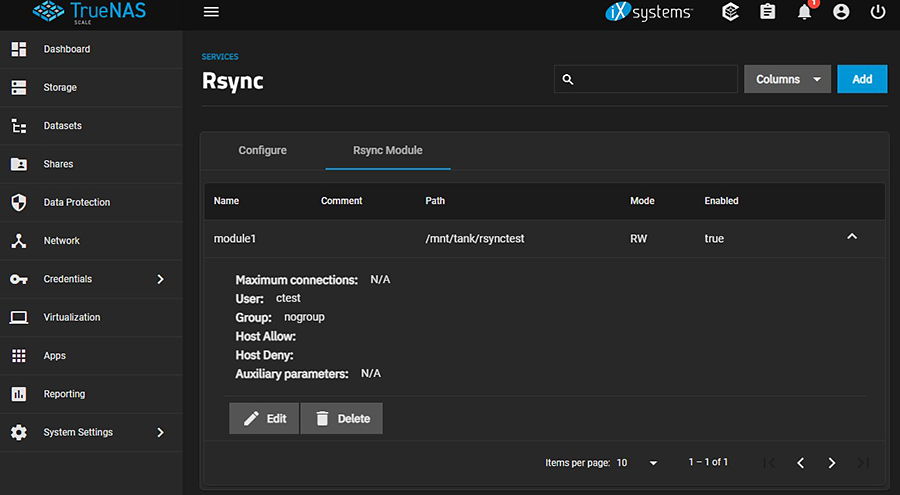Click the TrueNAS SCALE logo

[x=90, y=12]
